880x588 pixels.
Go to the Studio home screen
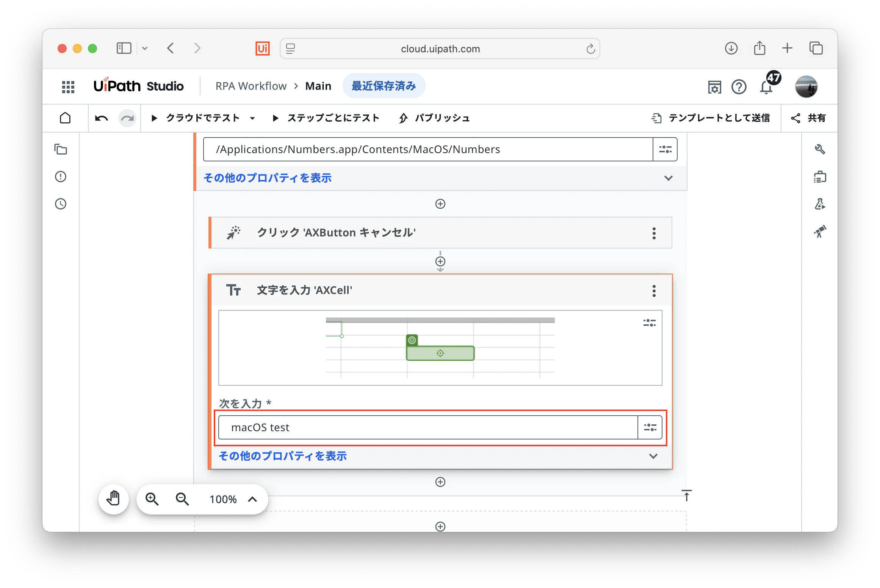point(65,118)
